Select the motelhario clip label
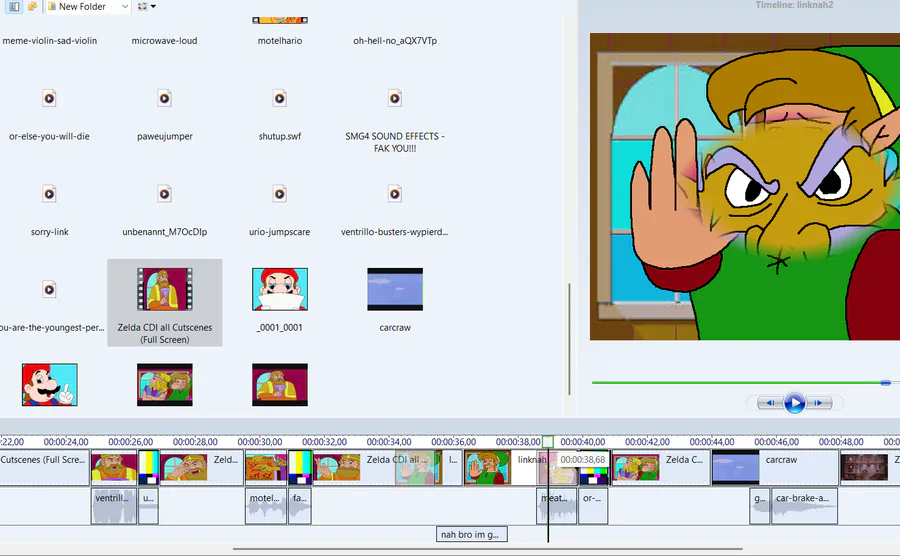 pos(280,41)
